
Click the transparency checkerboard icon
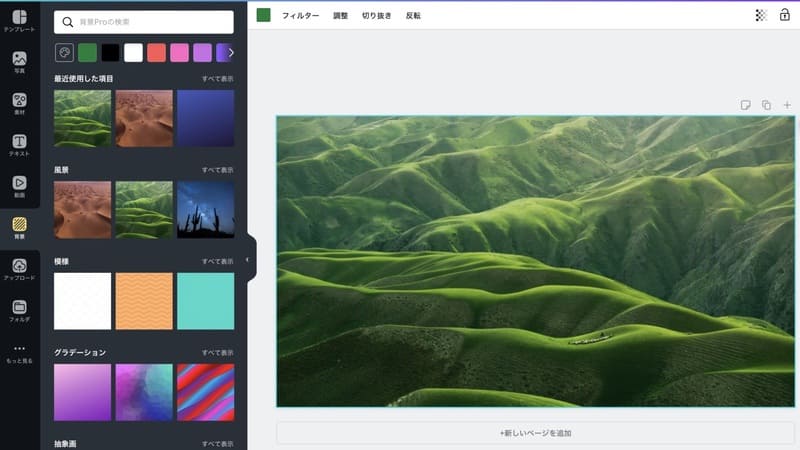point(762,15)
